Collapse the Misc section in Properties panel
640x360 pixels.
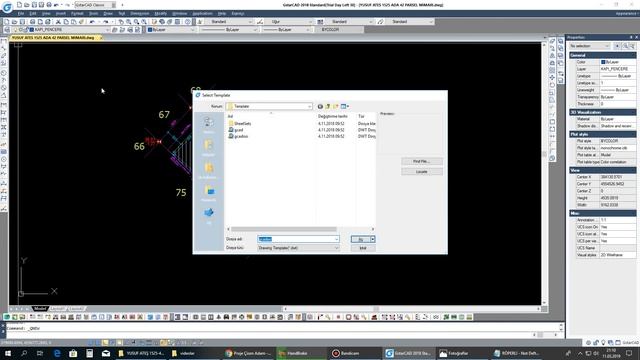(602, 213)
